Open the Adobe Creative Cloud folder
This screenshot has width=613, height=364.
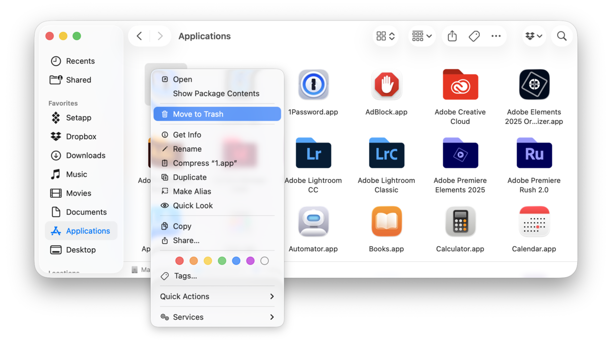pyautogui.click(x=460, y=84)
